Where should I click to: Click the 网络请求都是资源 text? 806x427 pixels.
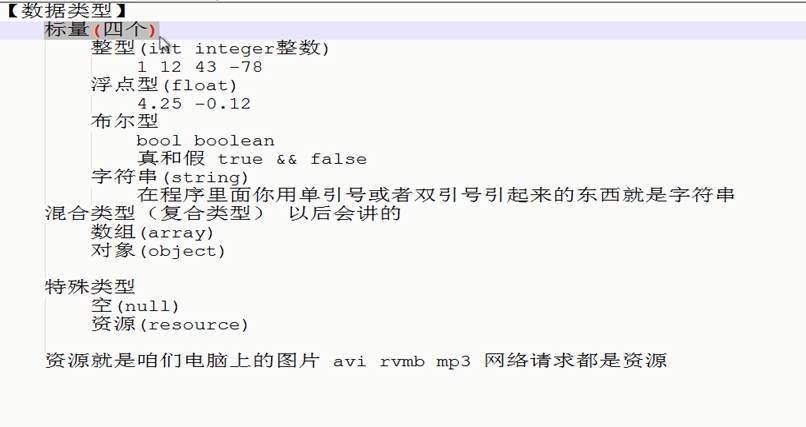pos(576,361)
